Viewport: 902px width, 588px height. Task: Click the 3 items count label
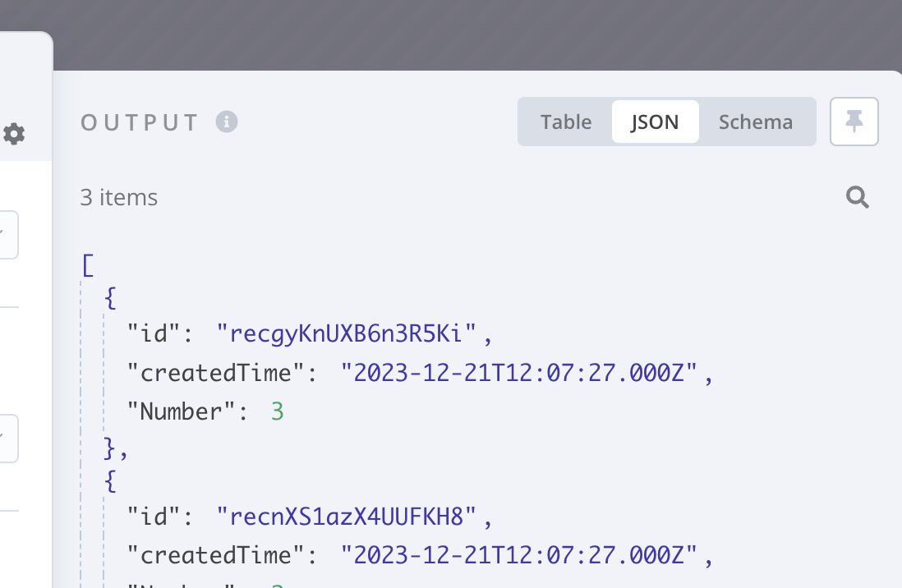pyautogui.click(x=119, y=197)
